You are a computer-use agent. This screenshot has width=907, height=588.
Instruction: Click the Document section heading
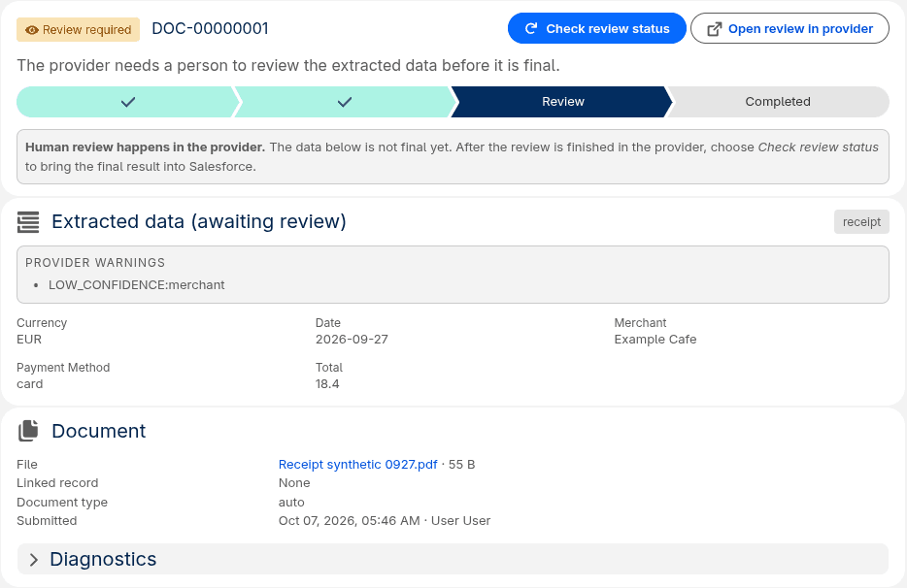(98, 431)
